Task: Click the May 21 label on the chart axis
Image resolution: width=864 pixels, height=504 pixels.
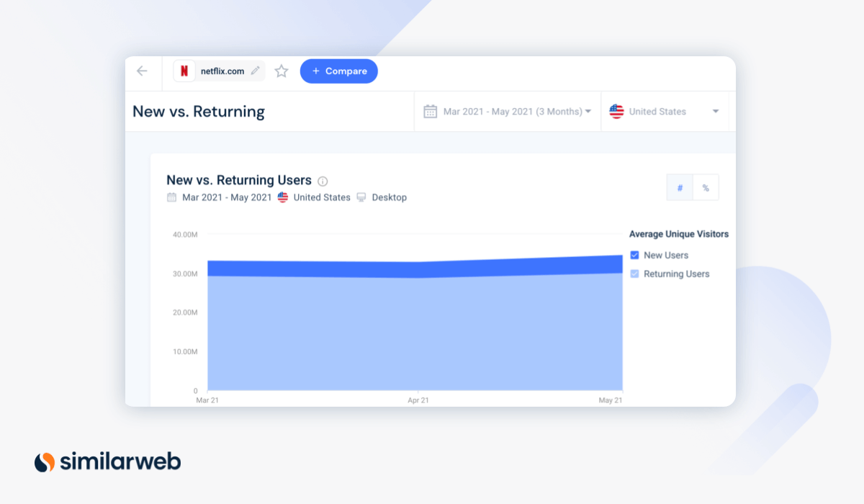Action: tap(611, 400)
